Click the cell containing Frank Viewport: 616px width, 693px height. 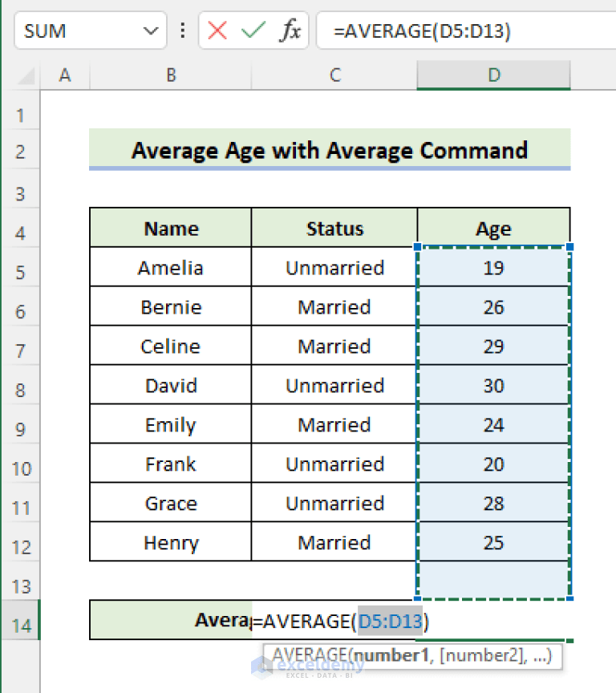point(171,464)
